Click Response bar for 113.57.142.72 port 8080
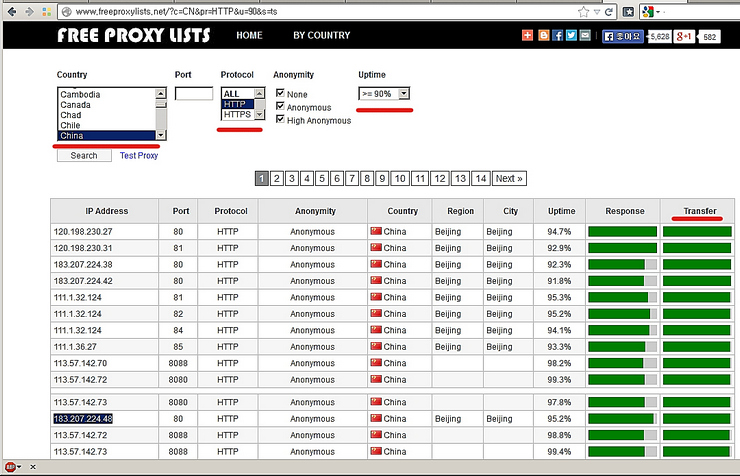Image resolution: width=740 pixels, height=476 pixels. click(622, 379)
